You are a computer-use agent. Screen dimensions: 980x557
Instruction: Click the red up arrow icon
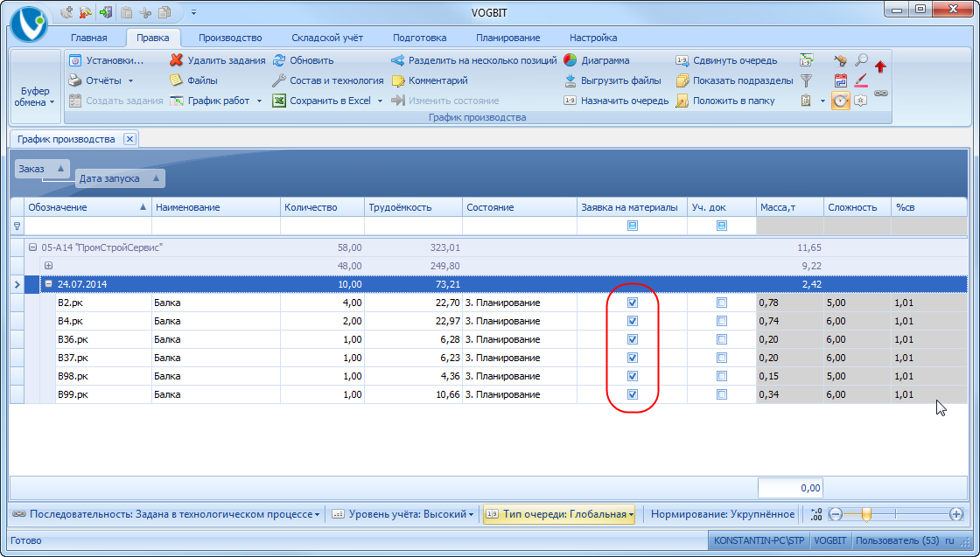coord(880,66)
